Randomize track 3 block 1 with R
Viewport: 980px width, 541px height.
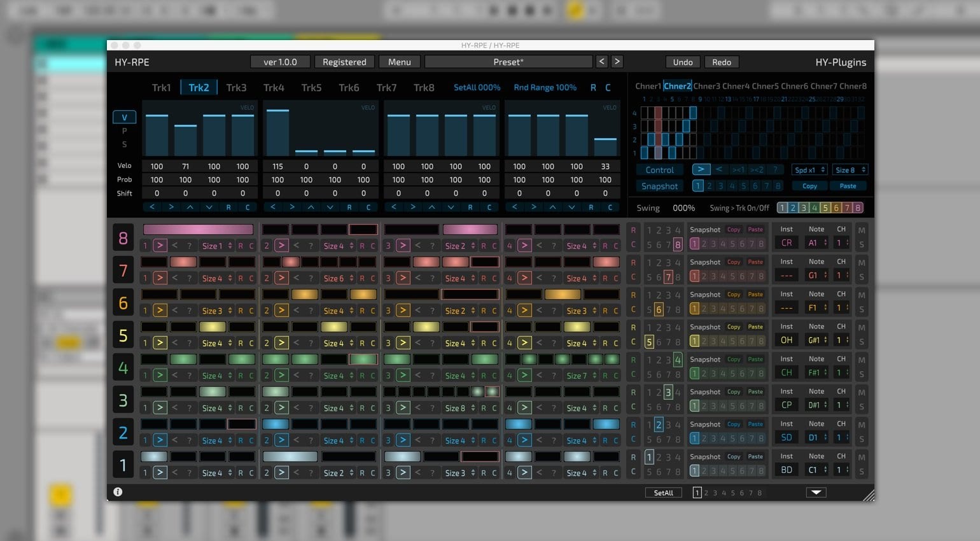point(241,407)
